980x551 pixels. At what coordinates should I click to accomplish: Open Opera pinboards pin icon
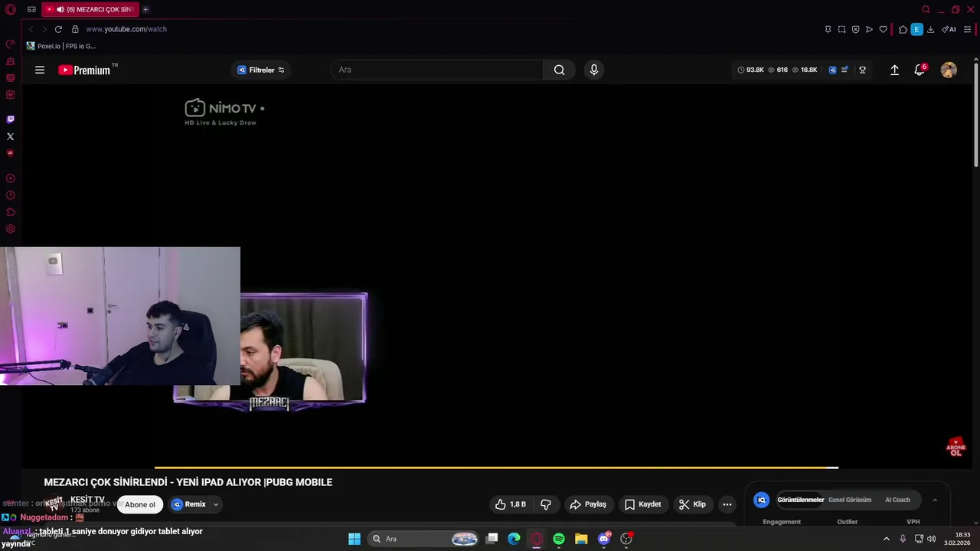[828, 29]
